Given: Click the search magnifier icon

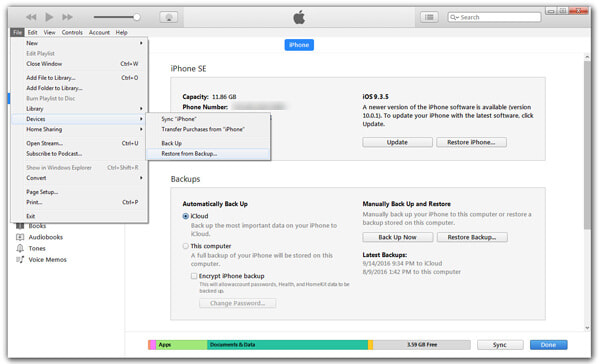Looking at the screenshot, I should coord(454,17).
